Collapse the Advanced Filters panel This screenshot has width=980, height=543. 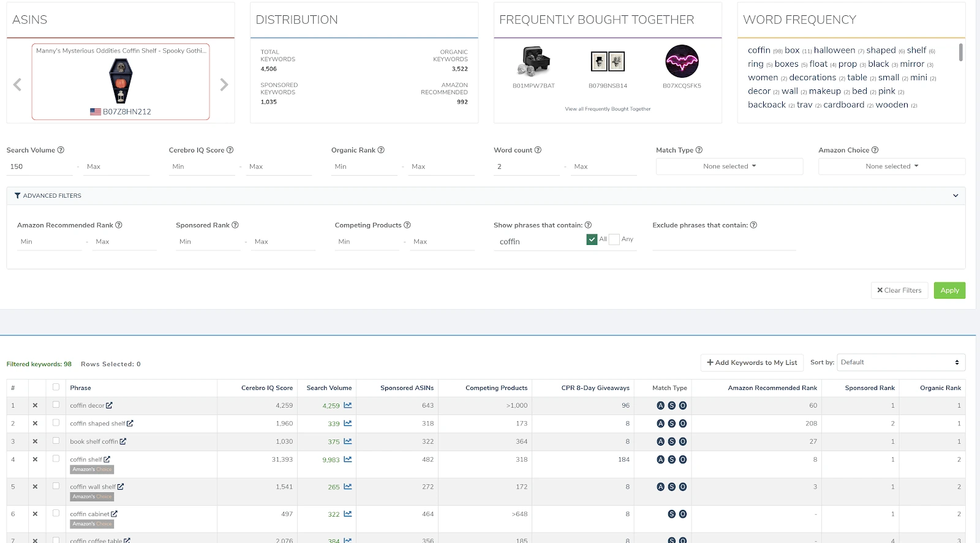click(x=955, y=196)
